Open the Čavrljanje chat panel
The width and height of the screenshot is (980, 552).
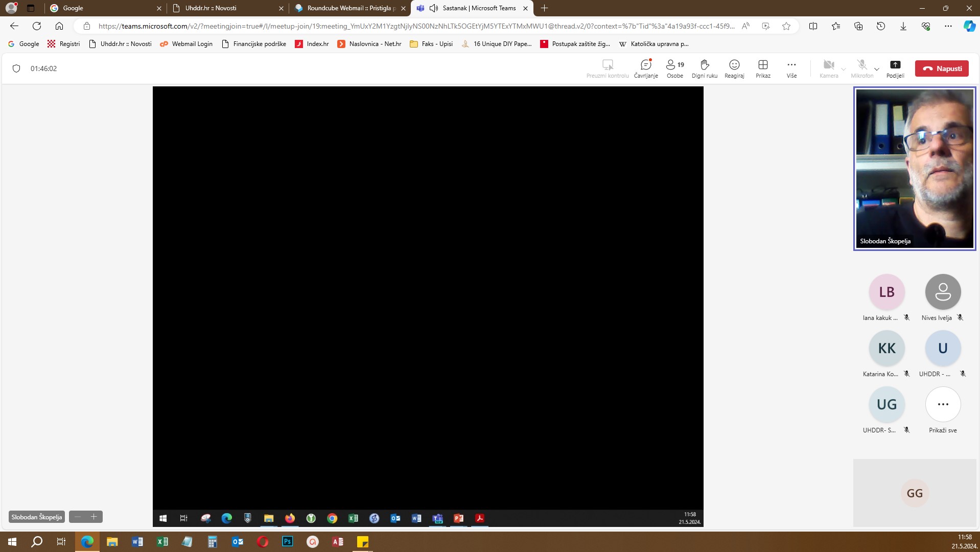coord(646,68)
